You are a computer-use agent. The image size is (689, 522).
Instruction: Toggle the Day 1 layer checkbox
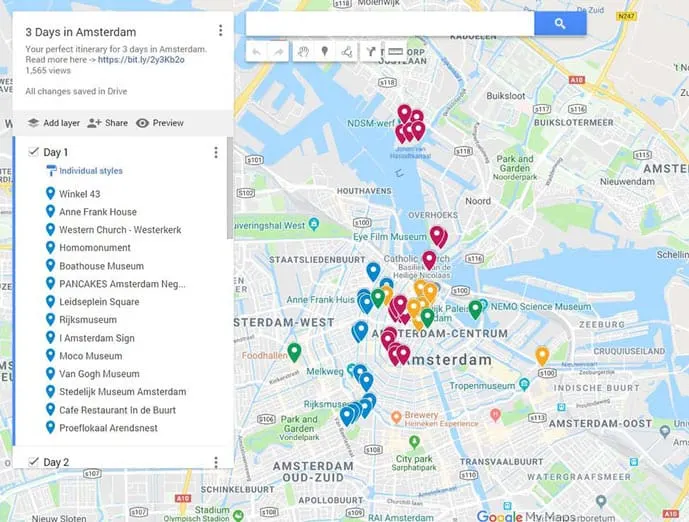click(33, 152)
